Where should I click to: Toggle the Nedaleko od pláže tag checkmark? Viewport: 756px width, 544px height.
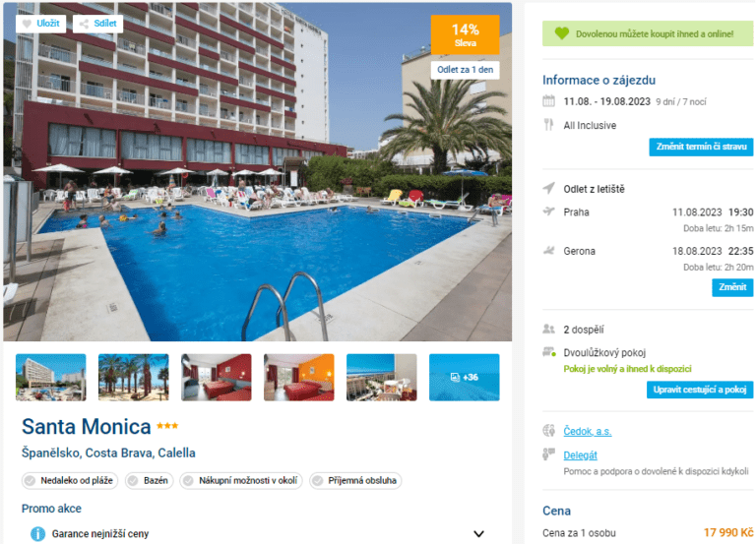30,480
